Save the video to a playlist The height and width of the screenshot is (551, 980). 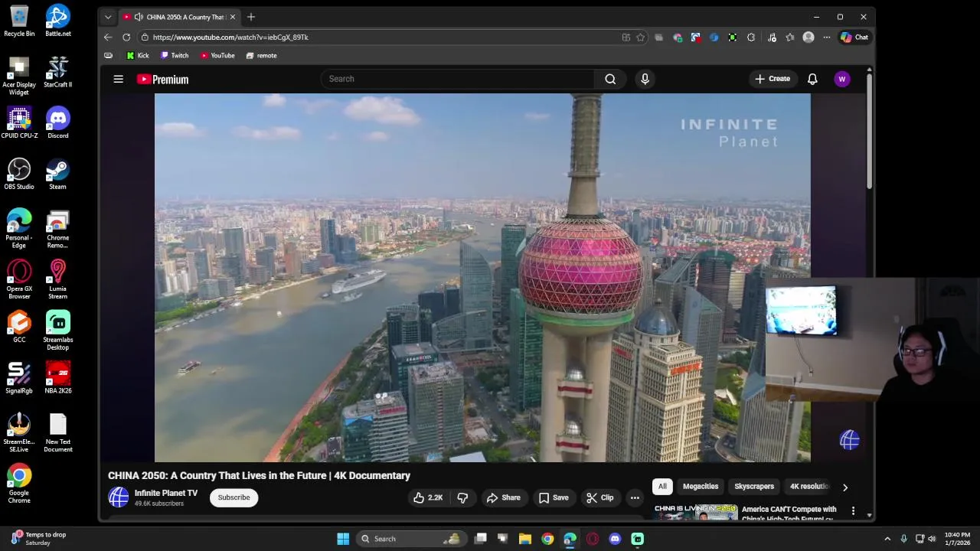[554, 497]
